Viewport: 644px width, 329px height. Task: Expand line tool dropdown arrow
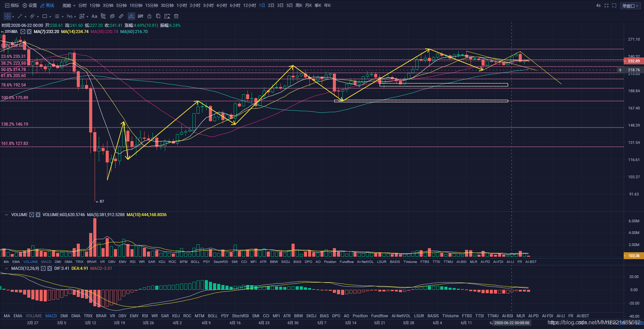[x=25, y=17]
